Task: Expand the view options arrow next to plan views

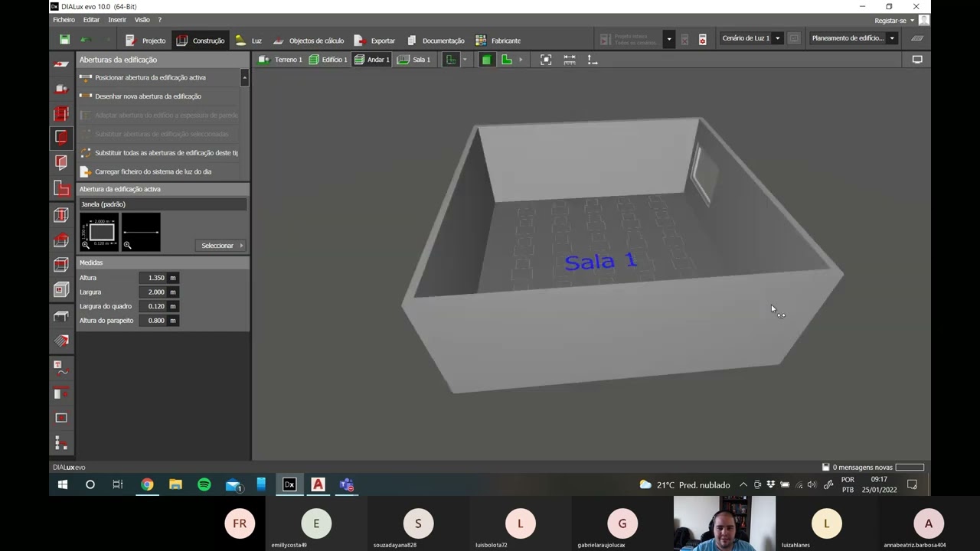Action: 521,60
